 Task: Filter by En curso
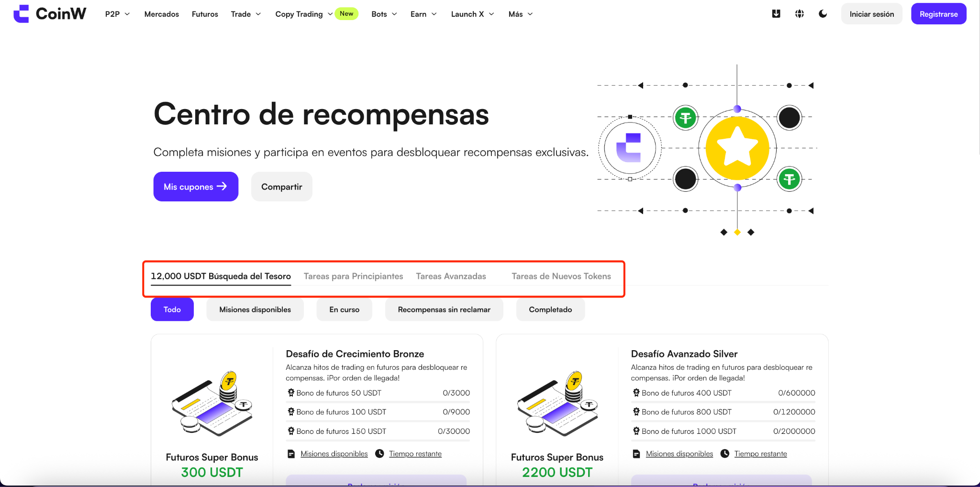pyautogui.click(x=345, y=310)
